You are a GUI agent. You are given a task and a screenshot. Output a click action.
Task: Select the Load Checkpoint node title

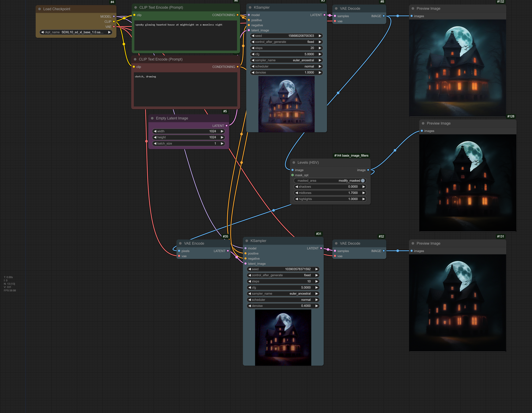(57, 9)
